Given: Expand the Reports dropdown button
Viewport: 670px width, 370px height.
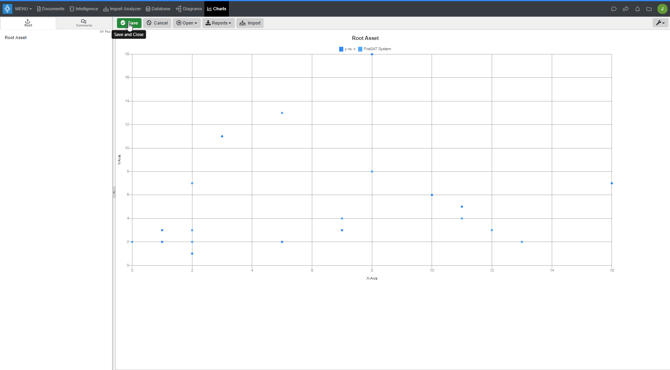Looking at the screenshot, I should tap(218, 23).
